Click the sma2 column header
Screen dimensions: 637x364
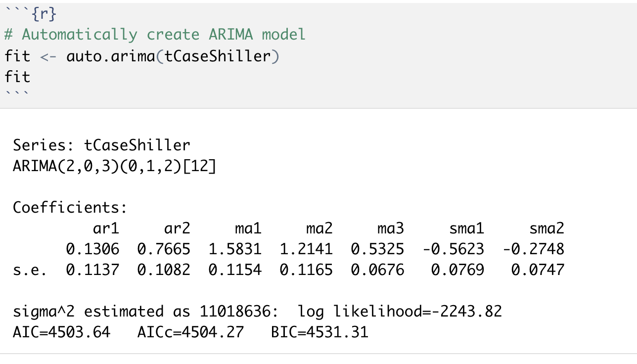click(x=546, y=228)
